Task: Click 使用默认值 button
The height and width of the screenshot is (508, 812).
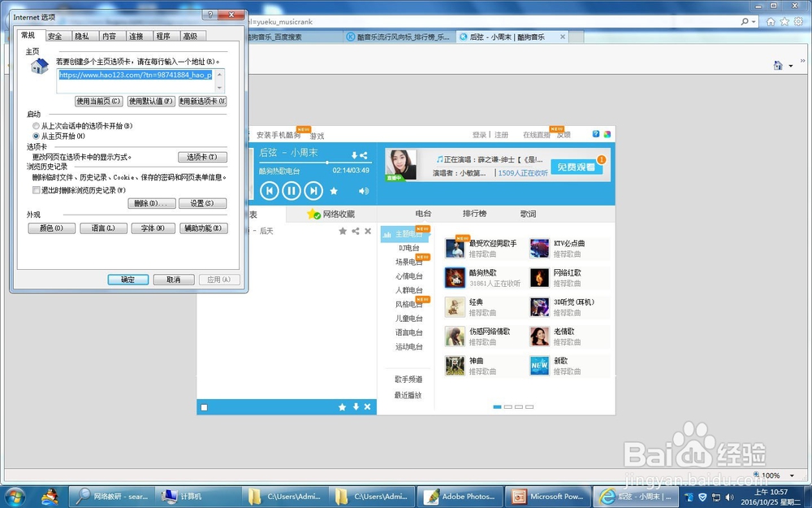Action: click(151, 101)
